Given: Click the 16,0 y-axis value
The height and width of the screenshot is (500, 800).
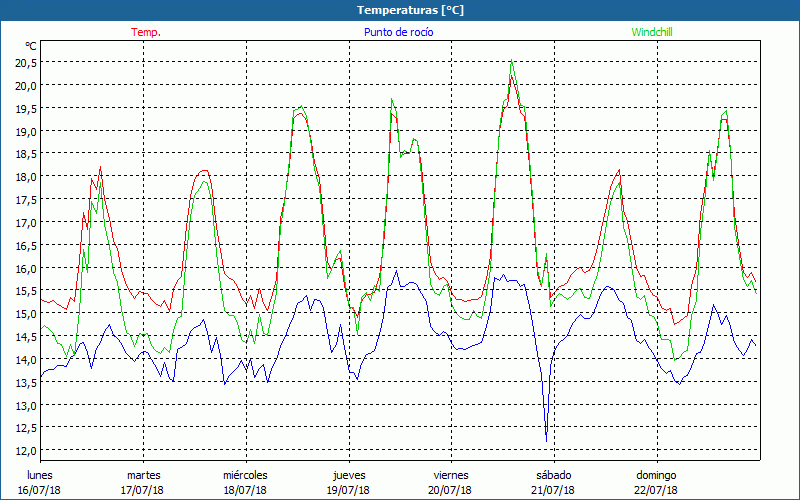Looking at the screenshot, I should tap(26, 268).
